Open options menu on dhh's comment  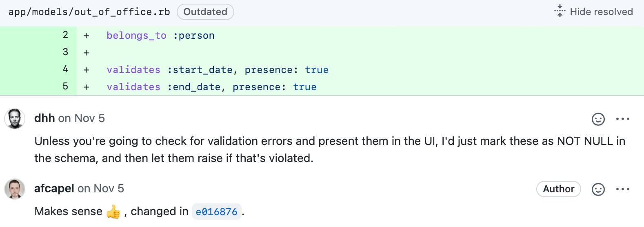coord(623,119)
